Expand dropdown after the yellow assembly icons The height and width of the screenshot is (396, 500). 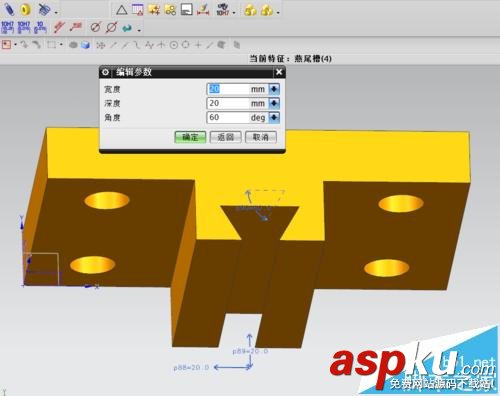coord(278,13)
